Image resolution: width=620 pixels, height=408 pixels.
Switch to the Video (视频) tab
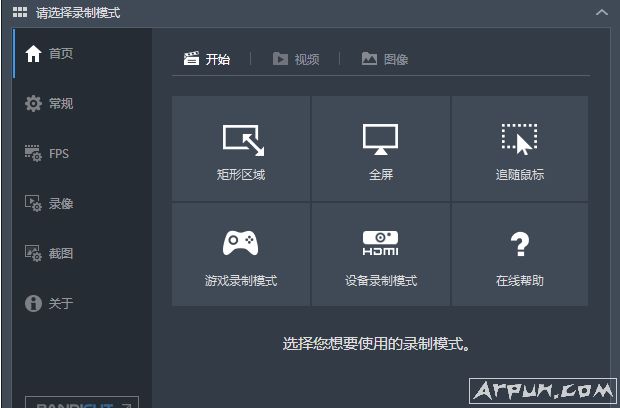coord(296,59)
